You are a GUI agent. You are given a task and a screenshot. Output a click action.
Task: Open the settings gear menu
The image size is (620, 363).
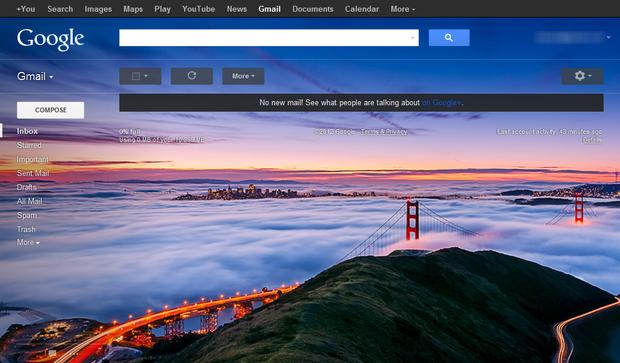coord(582,76)
